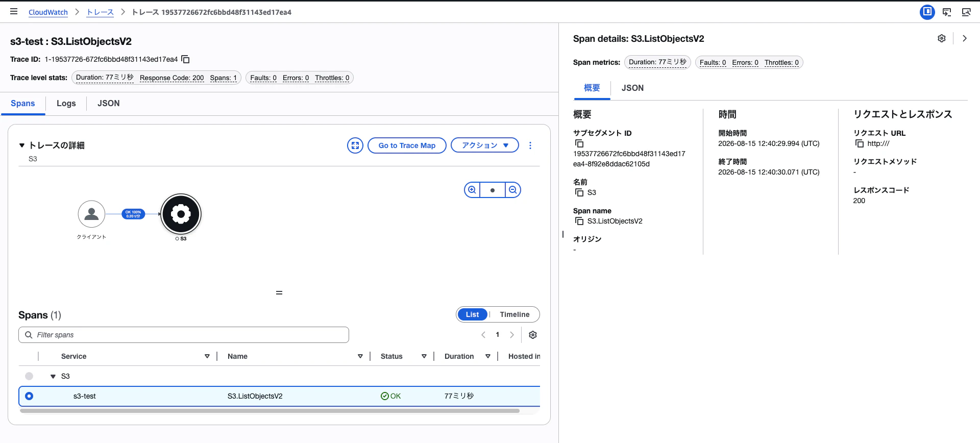Open the Status column sort menu
The image size is (980, 443).
pyautogui.click(x=424, y=356)
